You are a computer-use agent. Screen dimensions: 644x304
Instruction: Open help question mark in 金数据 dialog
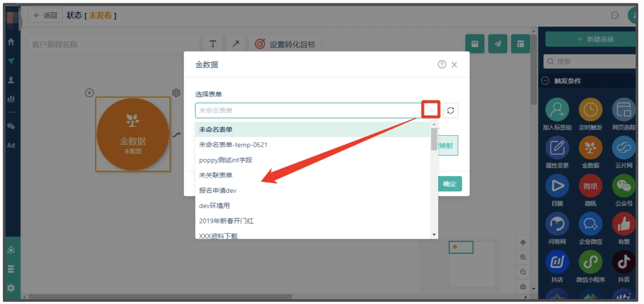pos(442,64)
